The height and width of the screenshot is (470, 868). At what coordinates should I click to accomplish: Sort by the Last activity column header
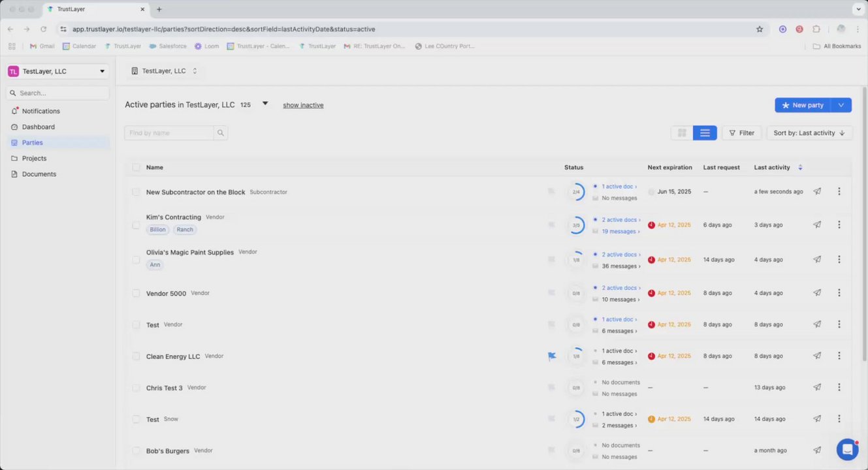pyautogui.click(x=779, y=167)
